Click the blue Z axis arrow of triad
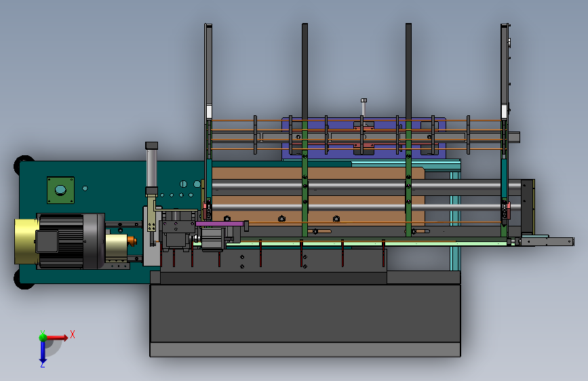 (x=43, y=353)
